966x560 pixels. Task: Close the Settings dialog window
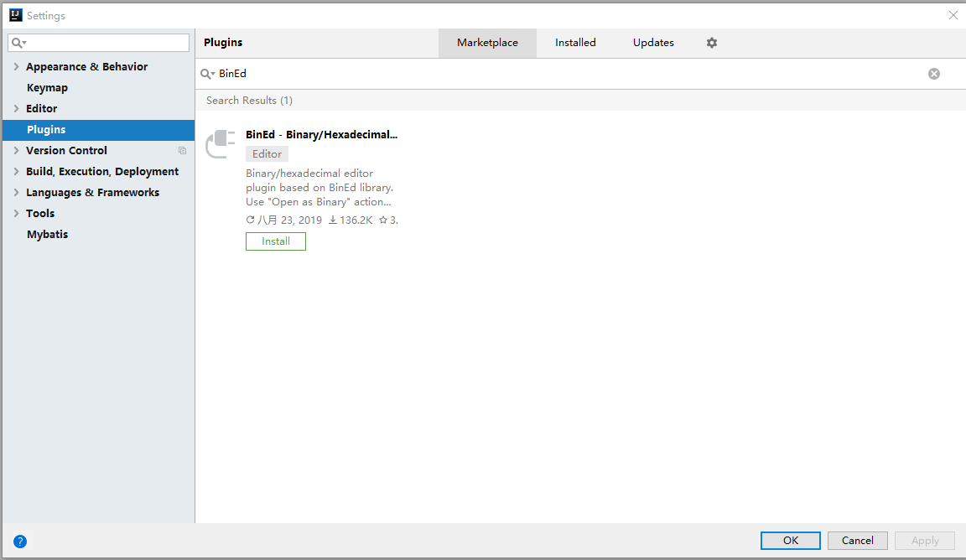click(953, 15)
